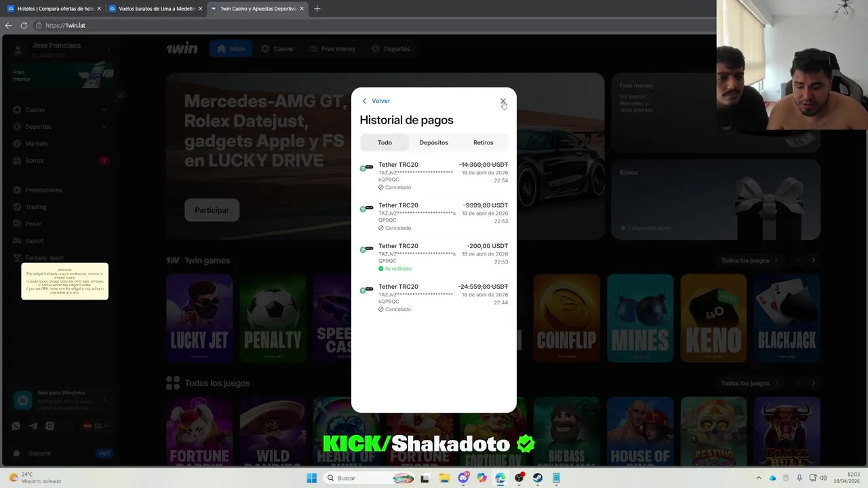Viewport: 868px width, 488px height.
Task: Open the Lucky Jet game tile
Action: pyautogui.click(x=199, y=319)
